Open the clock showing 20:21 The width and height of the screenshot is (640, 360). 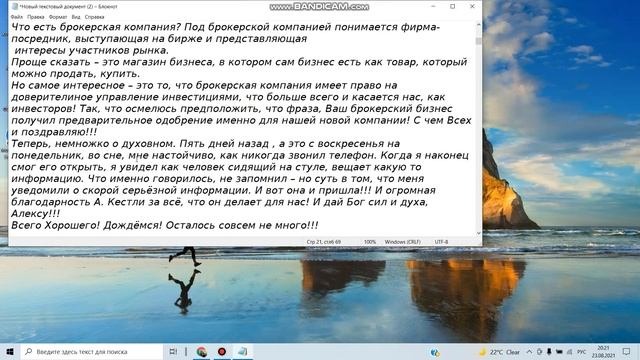(603, 351)
